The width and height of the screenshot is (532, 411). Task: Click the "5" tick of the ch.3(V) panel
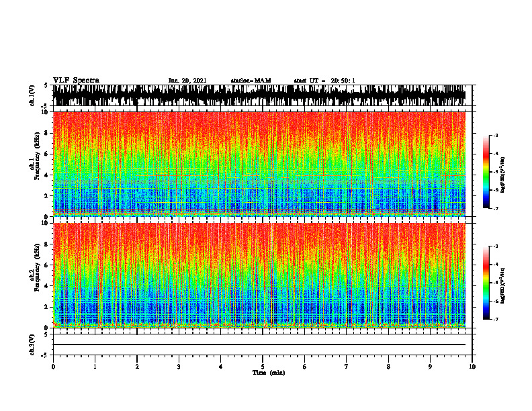pyautogui.click(x=47, y=334)
